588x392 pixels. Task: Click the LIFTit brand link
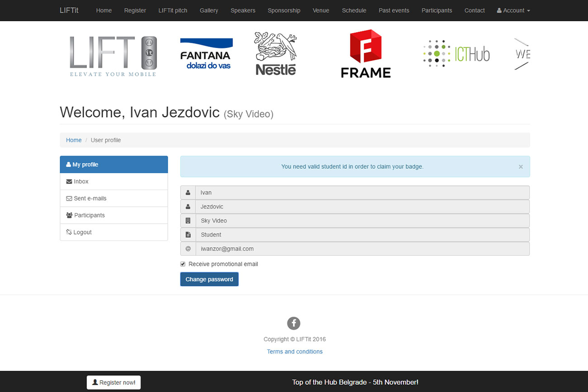pyautogui.click(x=69, y=10)
